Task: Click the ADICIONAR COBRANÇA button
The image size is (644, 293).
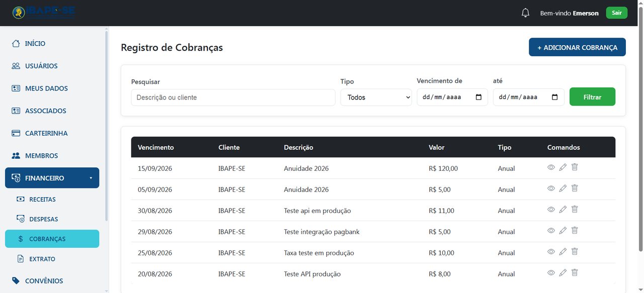Action: point(577,47)
